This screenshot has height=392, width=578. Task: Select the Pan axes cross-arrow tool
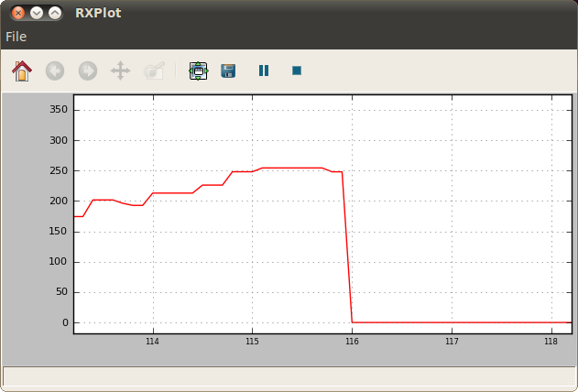[120, 71]
